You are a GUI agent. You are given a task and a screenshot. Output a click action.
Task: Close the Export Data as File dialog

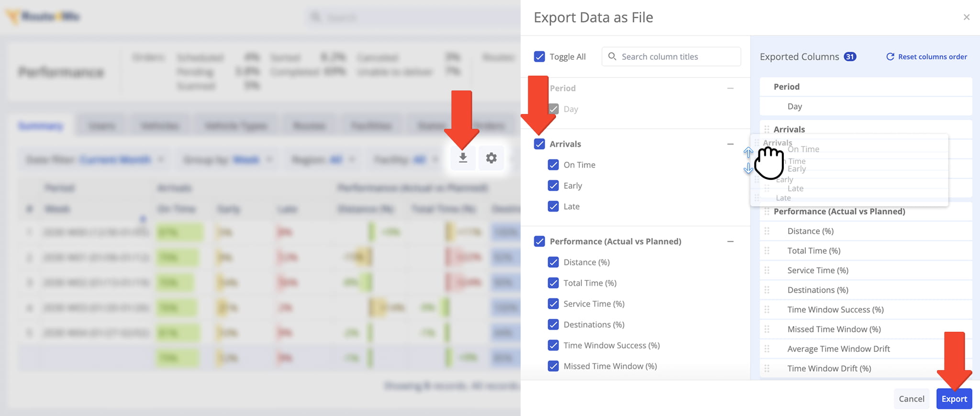(967, 17)
